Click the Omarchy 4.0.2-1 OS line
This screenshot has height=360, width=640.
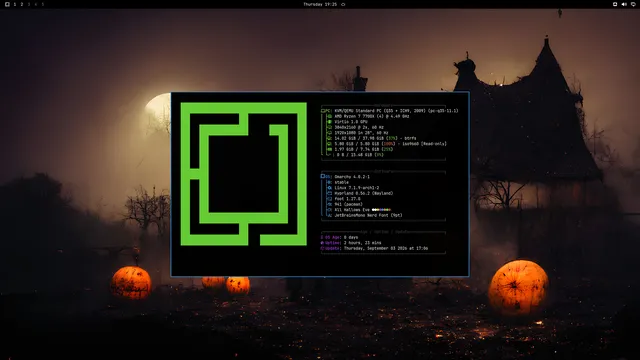point(352,177)
